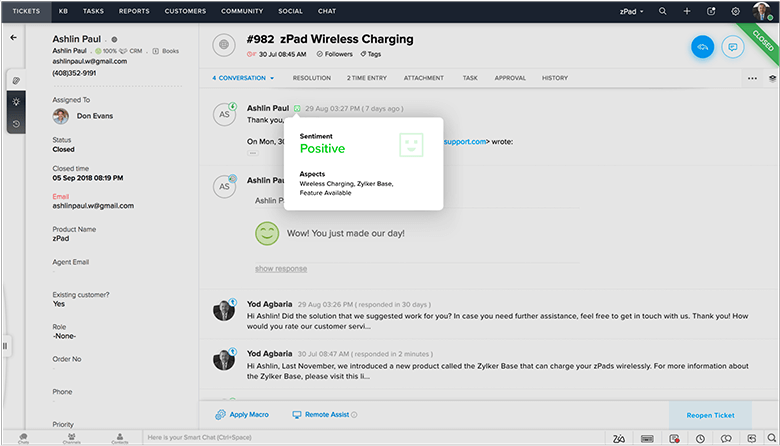Click the show response link
This screenshot has width=780, height=446.
coord(281,268)
